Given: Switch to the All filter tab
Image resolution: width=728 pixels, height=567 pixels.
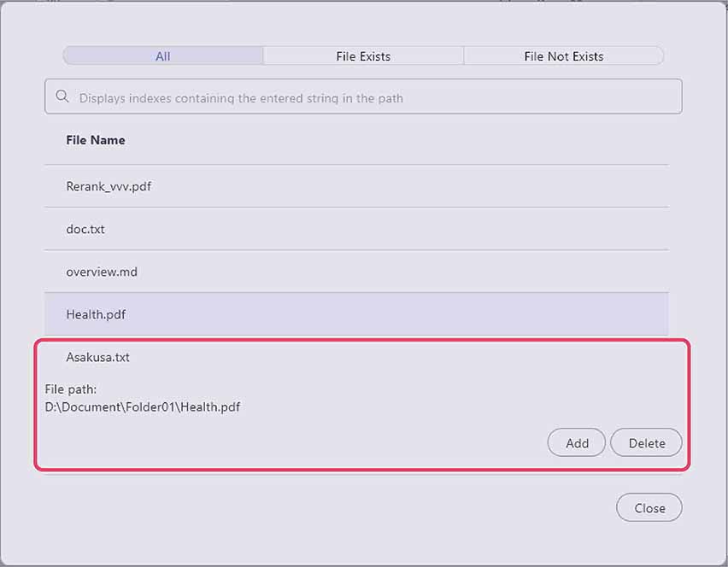Looking at the screenshot, I should click(x=162, y=56).
